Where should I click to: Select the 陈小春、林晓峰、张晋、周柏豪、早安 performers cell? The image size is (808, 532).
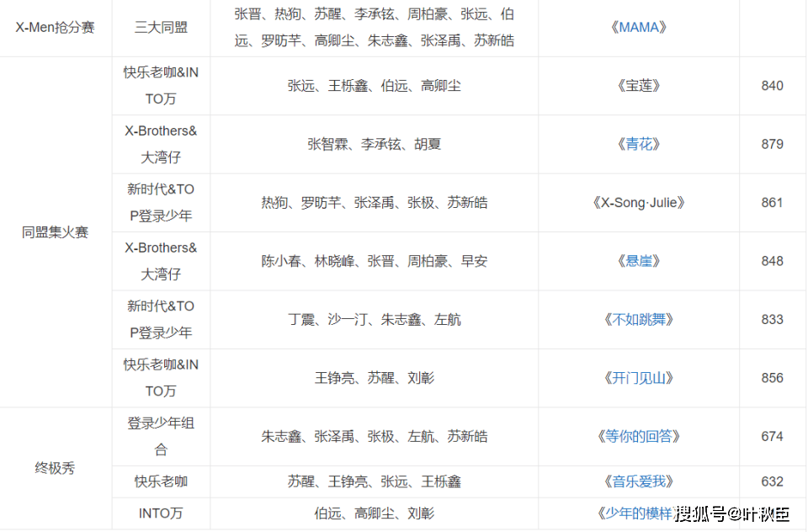click(374, 261)
